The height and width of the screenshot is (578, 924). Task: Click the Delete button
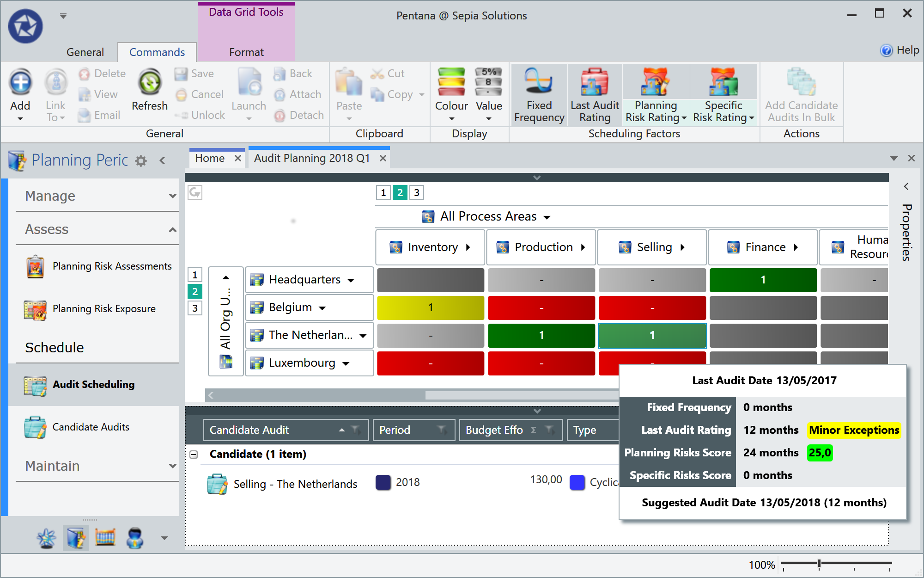click(103, 73)
